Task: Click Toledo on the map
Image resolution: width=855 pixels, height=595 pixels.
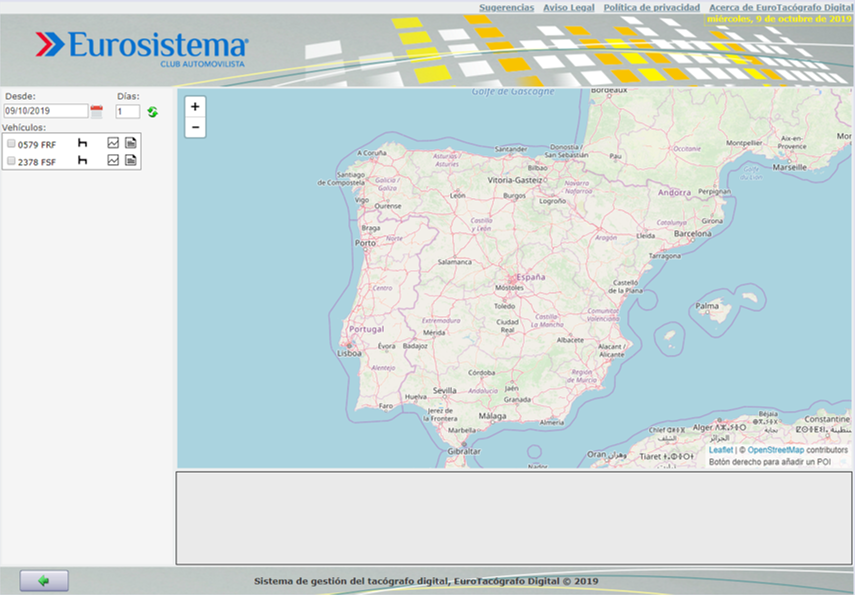Action: pos(504,306)
